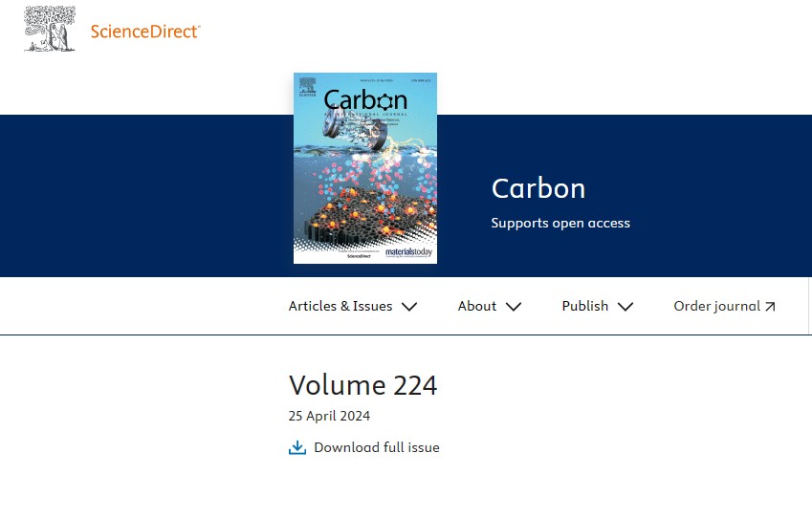812x518 pixels.
Task: Click the Carbon journal title heading
Action: (538, 188)
